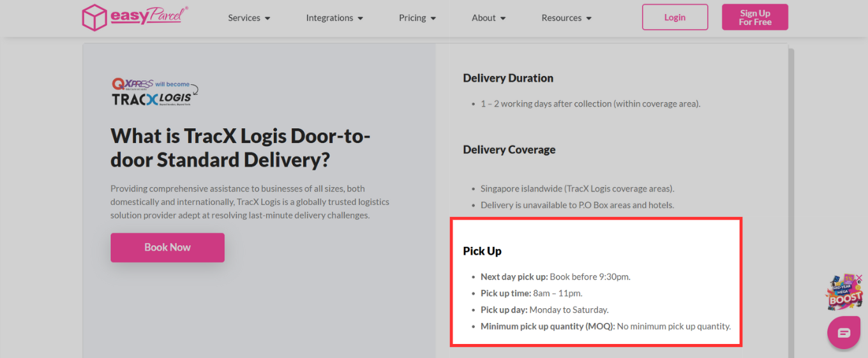Image resolution: width=868 pixels, height=358 pixels.
Task: Click the 'Singapore islandwide' coverage line
Action: pos(578,189)
